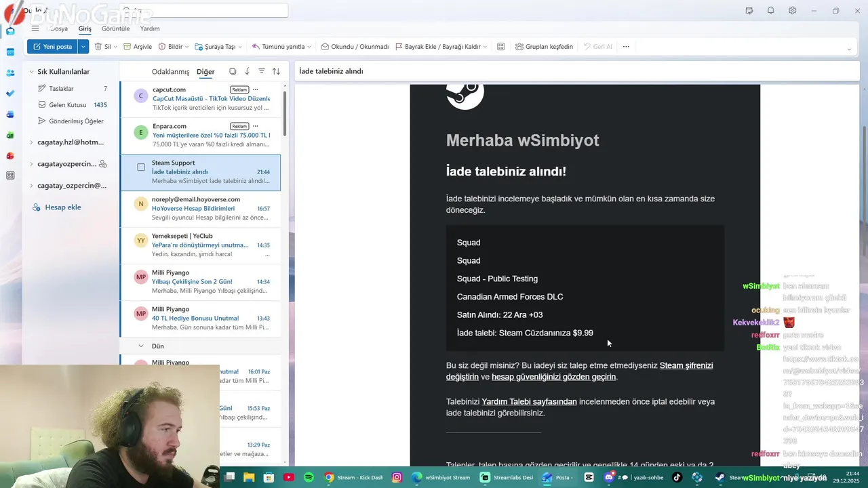Click the Bayrak Ekle / Bayrağı Kaldır flag button
868x488 pixels.
(x=437, y=47)
